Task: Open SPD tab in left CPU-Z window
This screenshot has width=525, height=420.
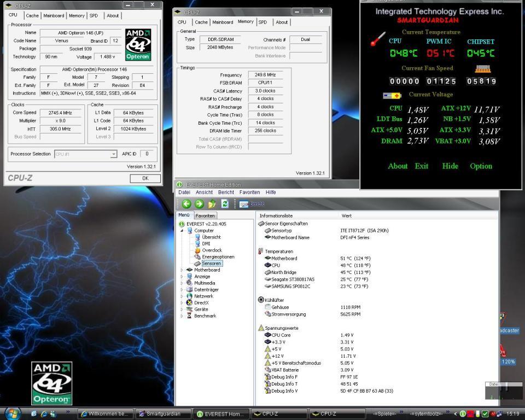Action: click(x=94, y=16)
